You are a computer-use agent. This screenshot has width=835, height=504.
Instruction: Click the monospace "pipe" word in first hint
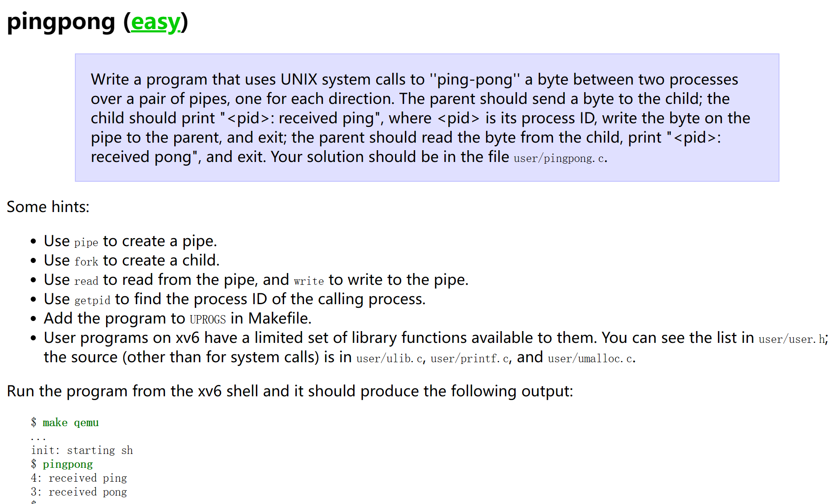[86, 243]
